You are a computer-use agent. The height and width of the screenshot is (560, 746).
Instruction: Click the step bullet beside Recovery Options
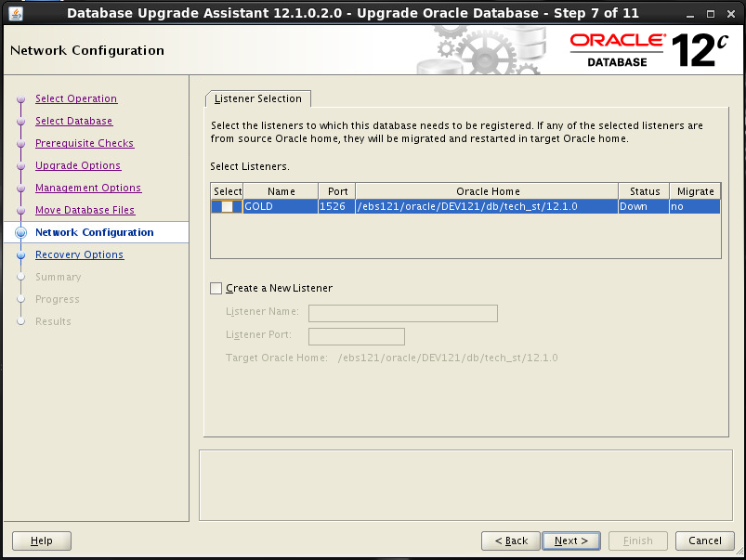(x=20, y=254)
